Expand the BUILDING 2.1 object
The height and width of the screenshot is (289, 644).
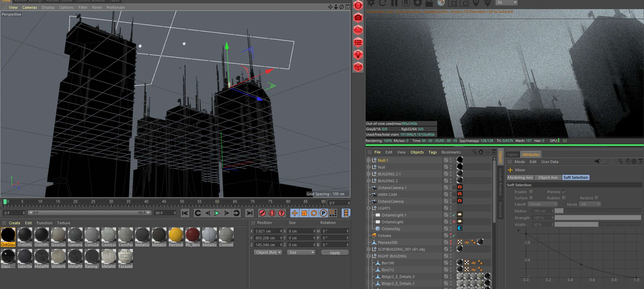pyautogui.click(x=368, y=174)
